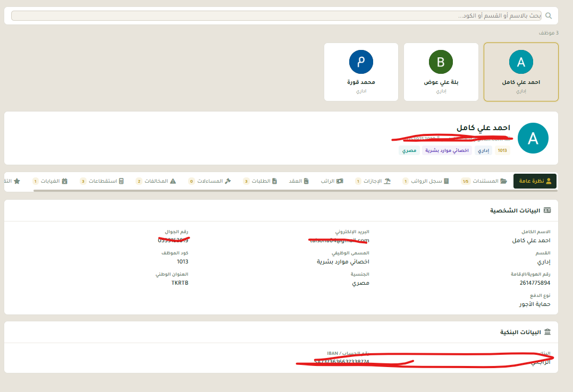Click the magnifier icon in the search bar

549,16
